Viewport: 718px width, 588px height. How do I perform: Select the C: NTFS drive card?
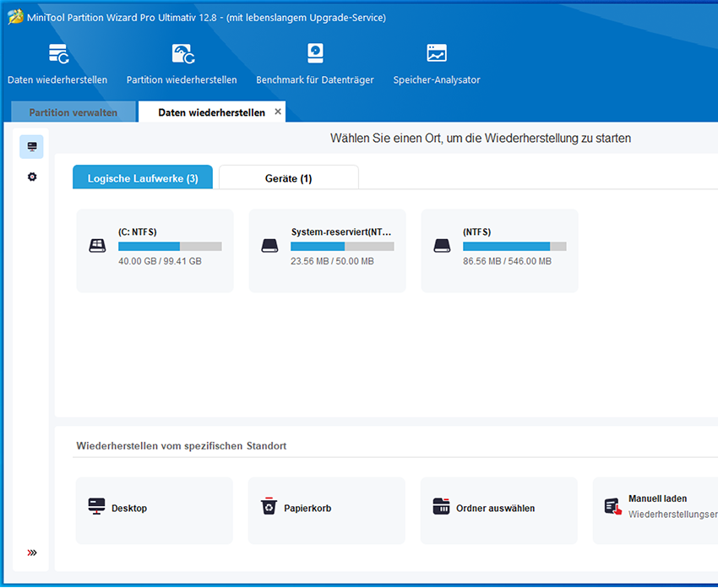pos(155,250)
